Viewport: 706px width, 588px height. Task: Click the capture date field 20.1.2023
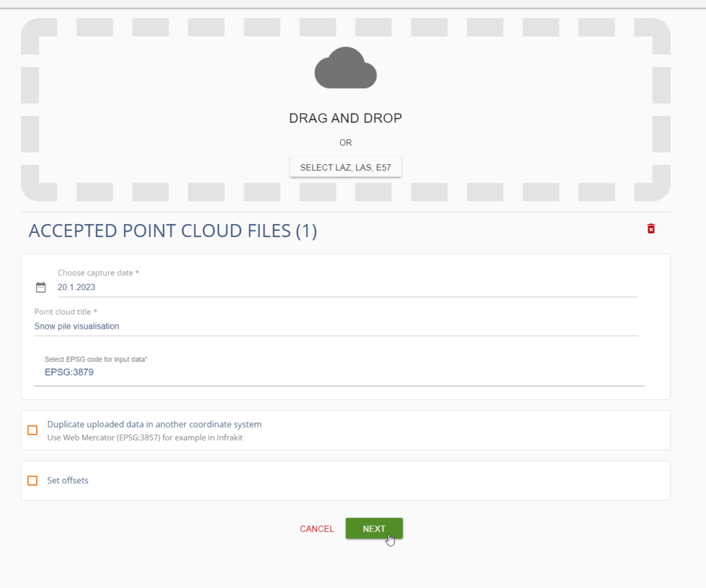click(x=347, y=287)
